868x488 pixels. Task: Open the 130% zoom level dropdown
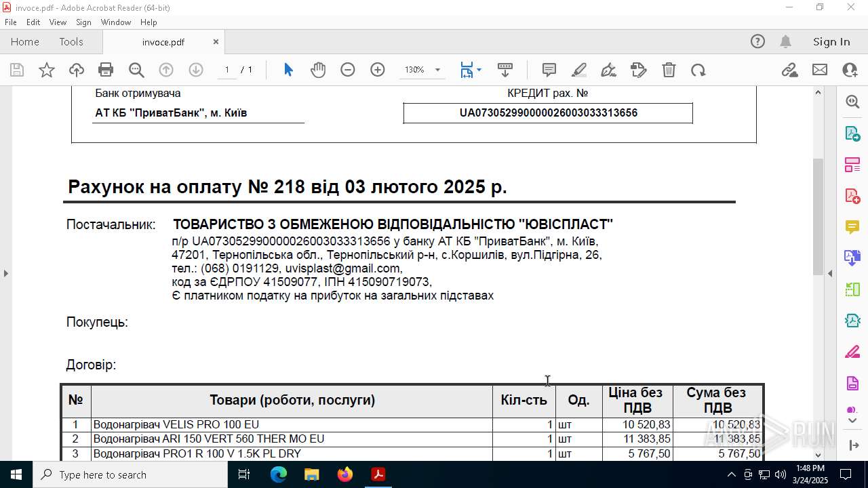pos(437,70)
